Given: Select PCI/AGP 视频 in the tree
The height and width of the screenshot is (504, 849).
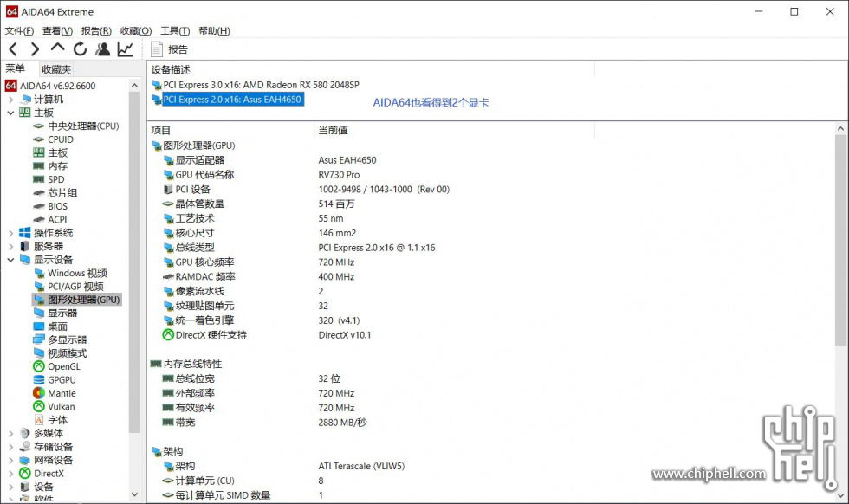Looking at the screenshot, I should point(68,287).
